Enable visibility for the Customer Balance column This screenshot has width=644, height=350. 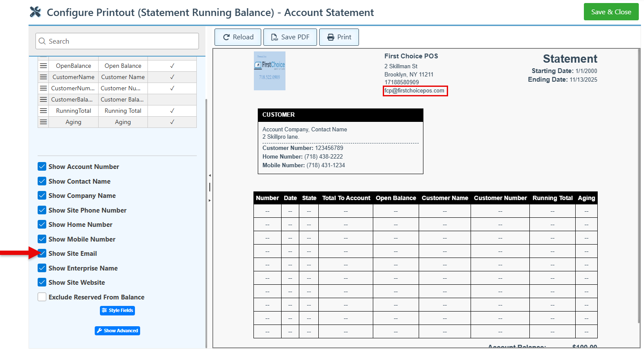(x=172, y=99)
